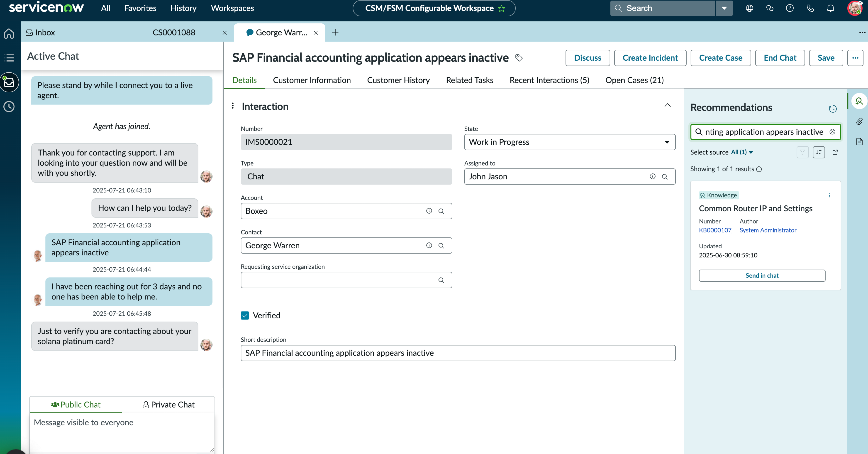Toggle the Verified checkbox
Screen dimensions: 868x454
245,316
